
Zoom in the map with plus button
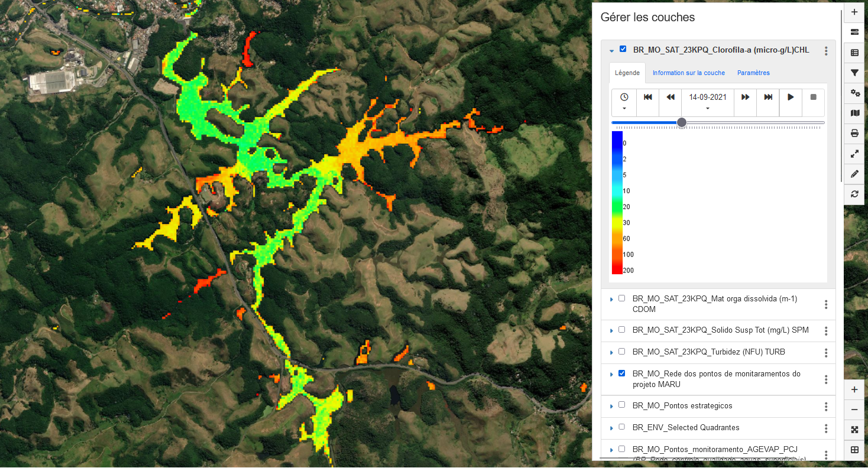pos(854,390)
